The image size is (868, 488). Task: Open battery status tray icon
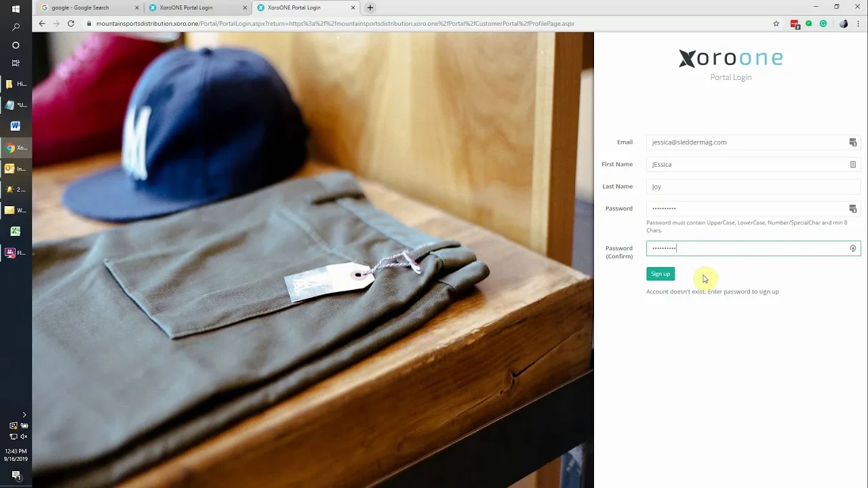pyautogui.click(x=24, y=426)
